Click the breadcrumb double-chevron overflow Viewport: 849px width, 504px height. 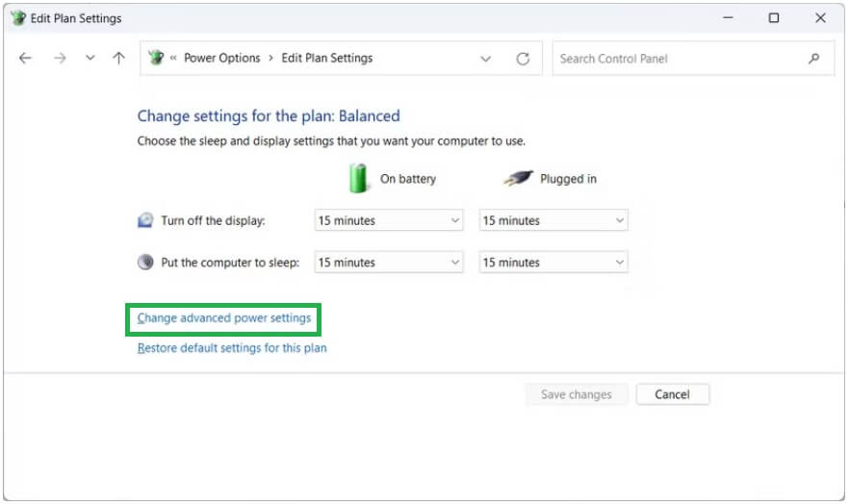pos(173,58)
